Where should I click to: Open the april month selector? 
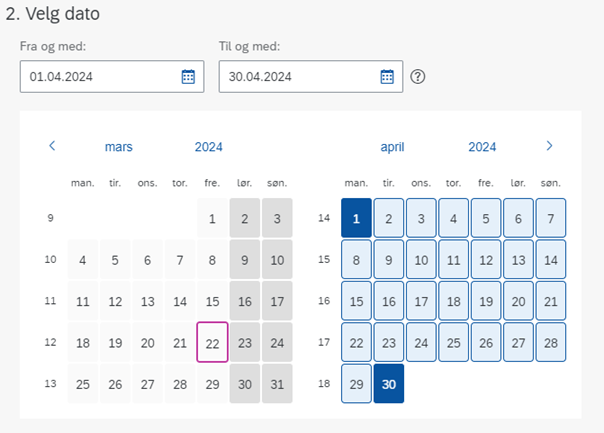click(x=392, y=147)
